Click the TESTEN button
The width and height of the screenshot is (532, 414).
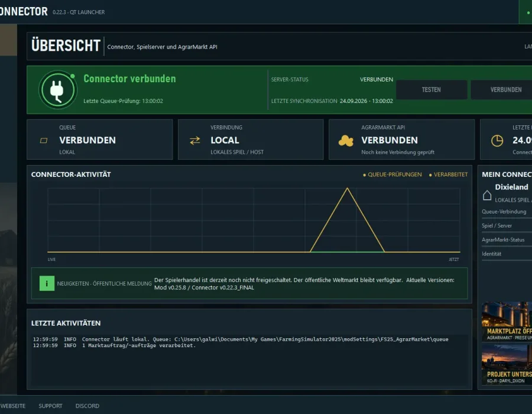432,89
